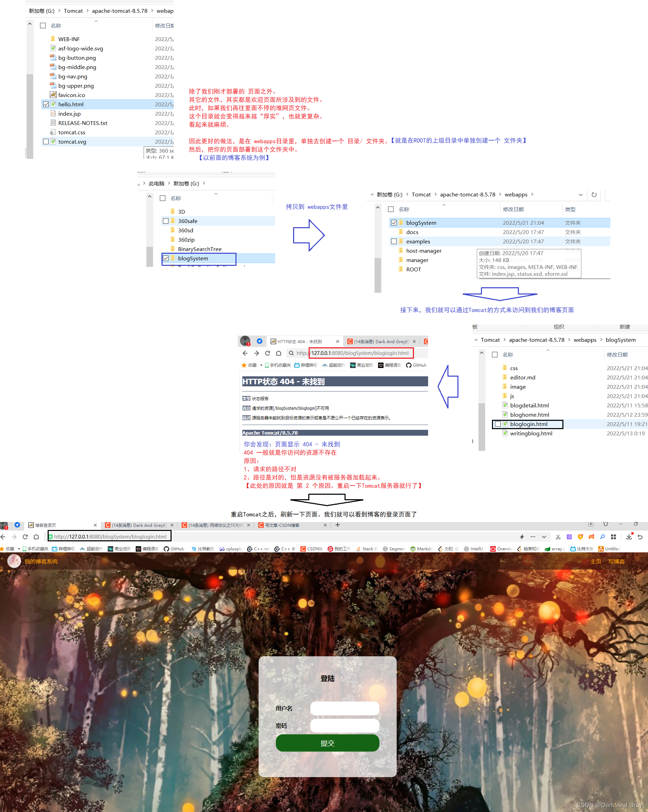Open the 收藏 dropdown arrow in the bottom browser
Screen dimensions: 648x812
tap(19, 549)
